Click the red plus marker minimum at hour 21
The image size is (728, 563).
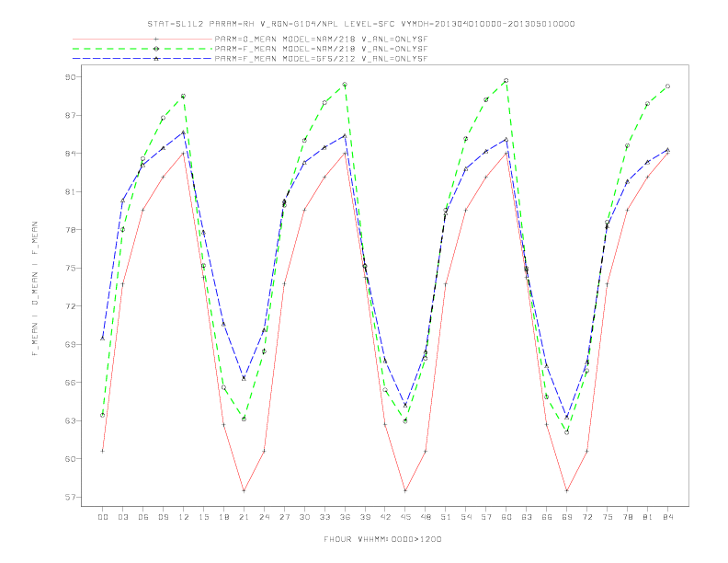[x=244, y=490]
